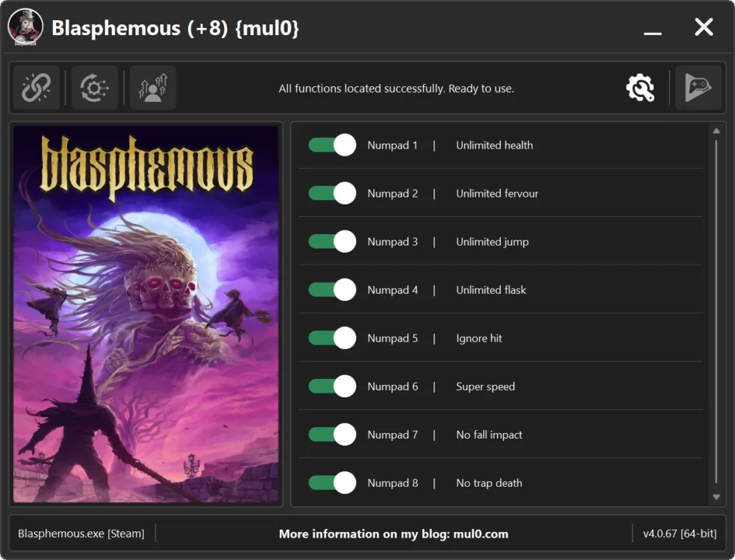This screenshot has height=560, width=735.
Task: Click the 'Blasphemous.exe [Steam]' status text
Action: (81, 533)
